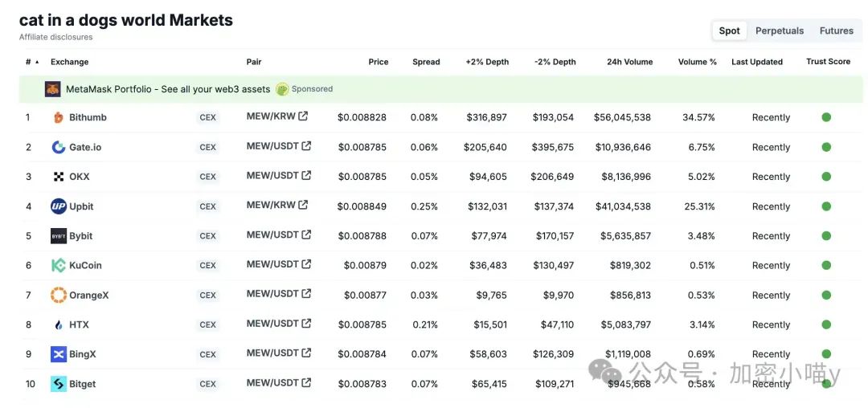Screen dimensions: 868x408
Task: Click the BingX exchange logo icon
Action: [59, 354]
